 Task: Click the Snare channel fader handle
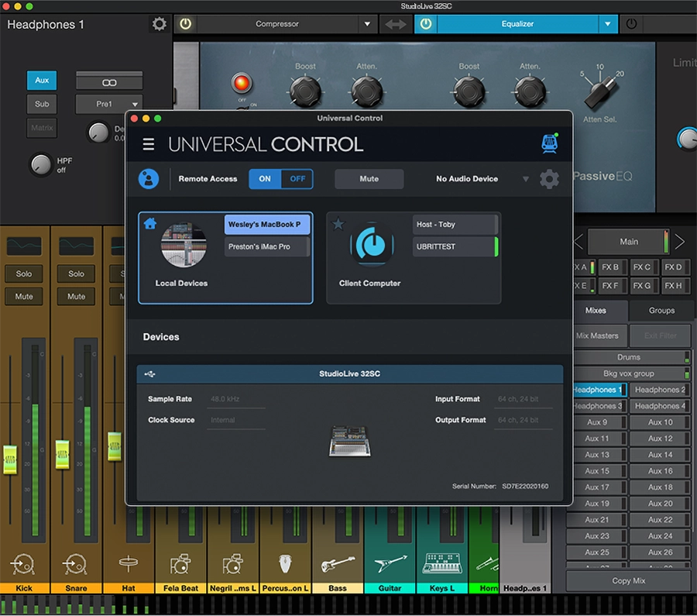[62, 455]
